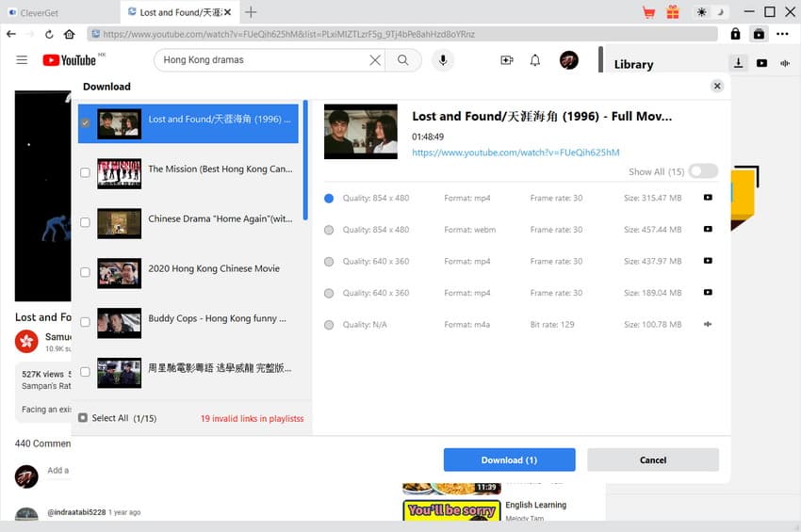Click the Library heading
This screenshot has width=801, height=532.
tap(633, 64)
